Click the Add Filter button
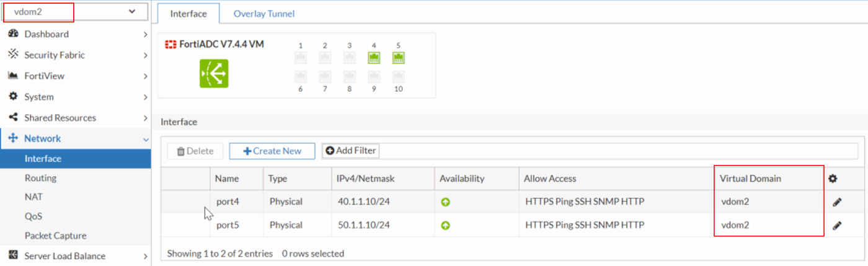The height and width of the screenshot is (266, 868). [x=351, y=151]
